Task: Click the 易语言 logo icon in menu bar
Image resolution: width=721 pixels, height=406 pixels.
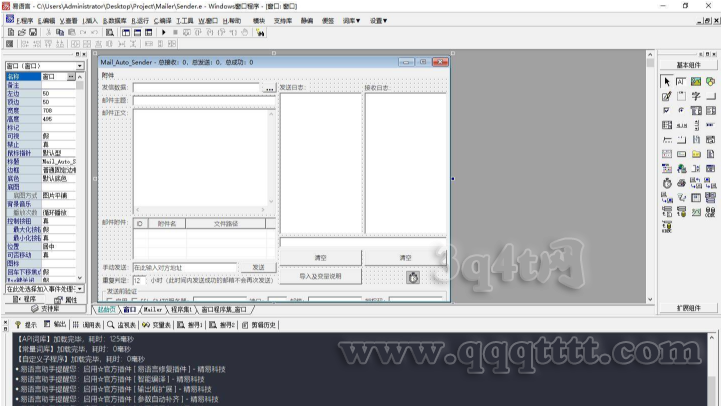Action: pos(10,19)
